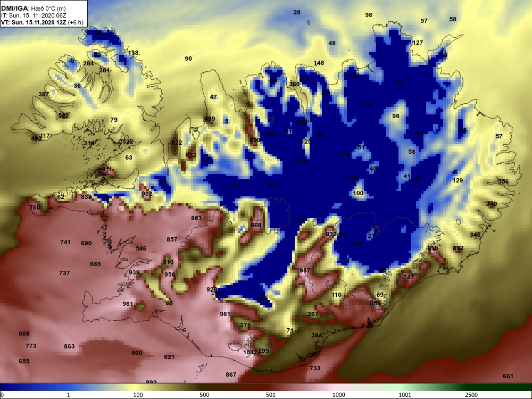Click the map value '281'
The height and width of the screenshot is (399, 532).
pyautogui.click(x=104, y=71)
